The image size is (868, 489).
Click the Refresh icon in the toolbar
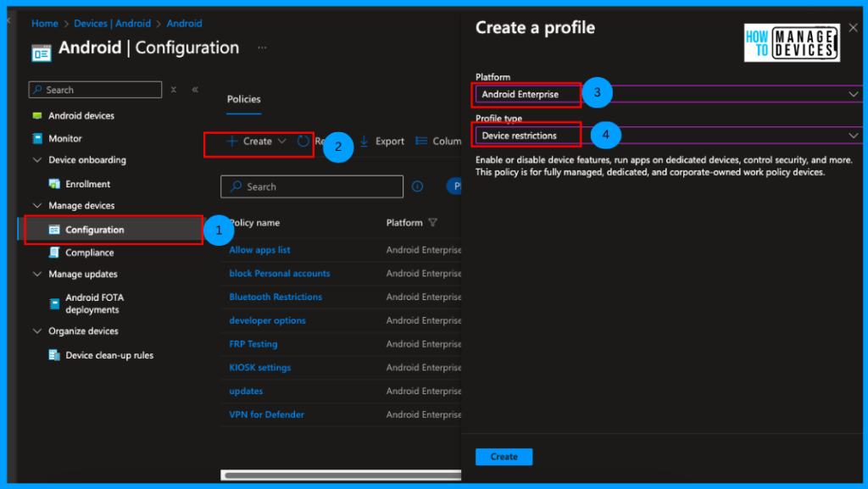[x=303, y=141]
